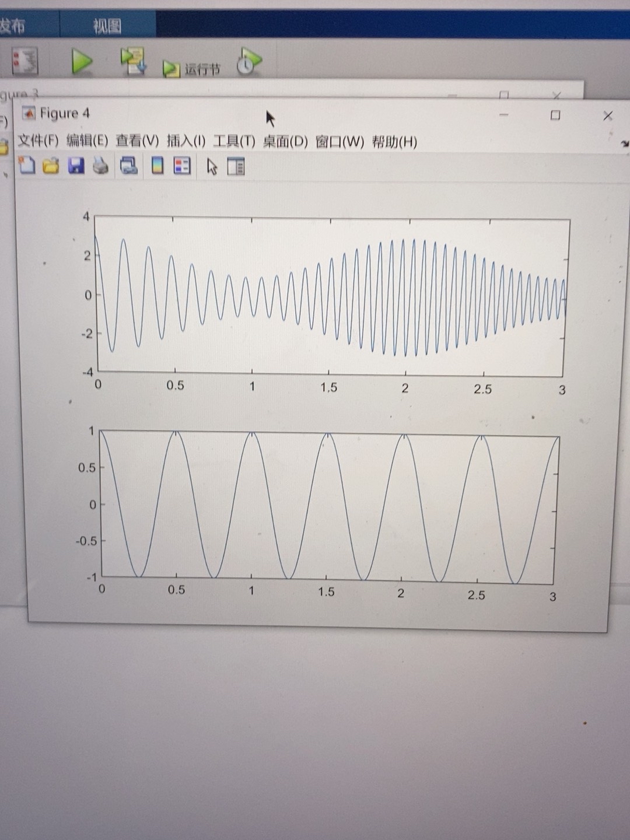The height and width of the screenshot is (840, 630).
Task: Open the print preview
Action: pos(128,166)
